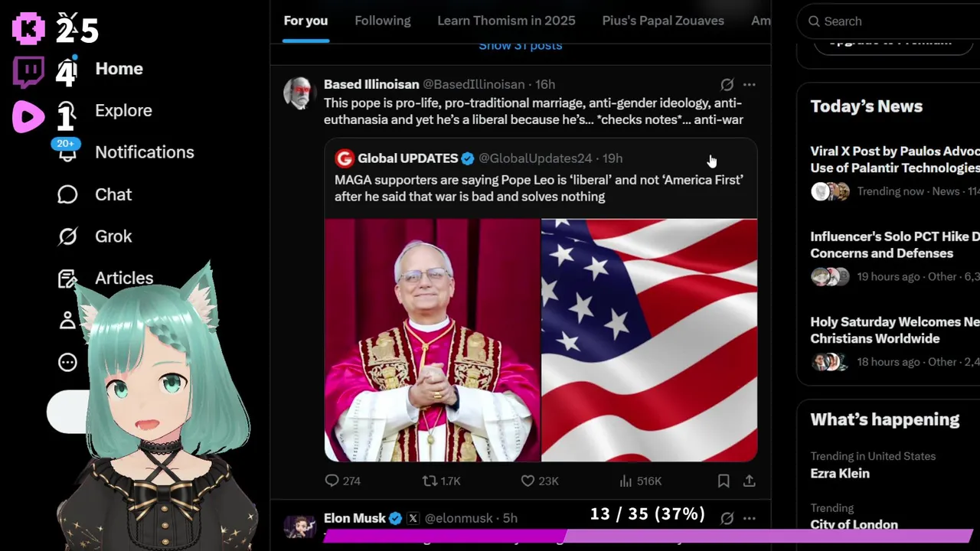Share the Based Illinoisan post
980x551 pixels.
pyautogui.click(x=750, y=481)
